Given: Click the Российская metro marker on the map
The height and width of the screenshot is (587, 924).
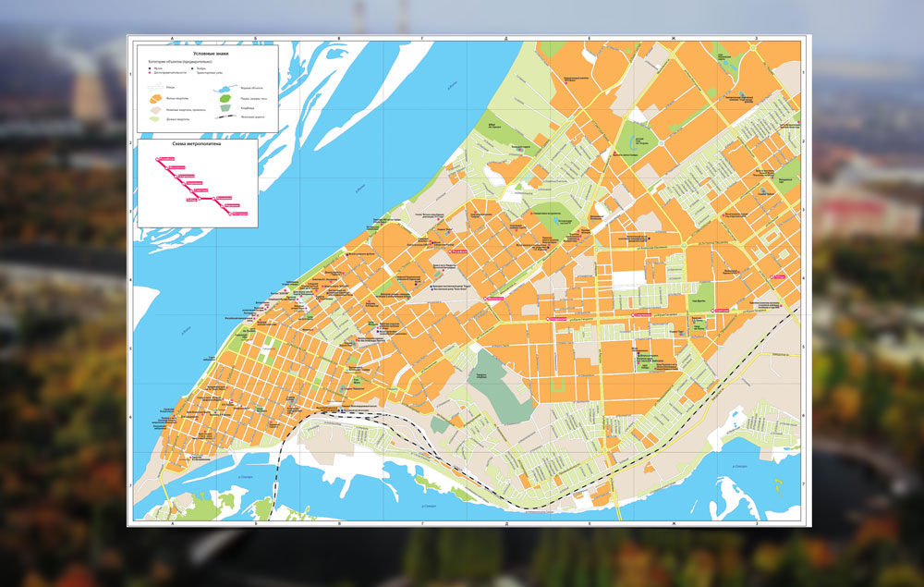Looking at the screenshot, I should point(458,251).
